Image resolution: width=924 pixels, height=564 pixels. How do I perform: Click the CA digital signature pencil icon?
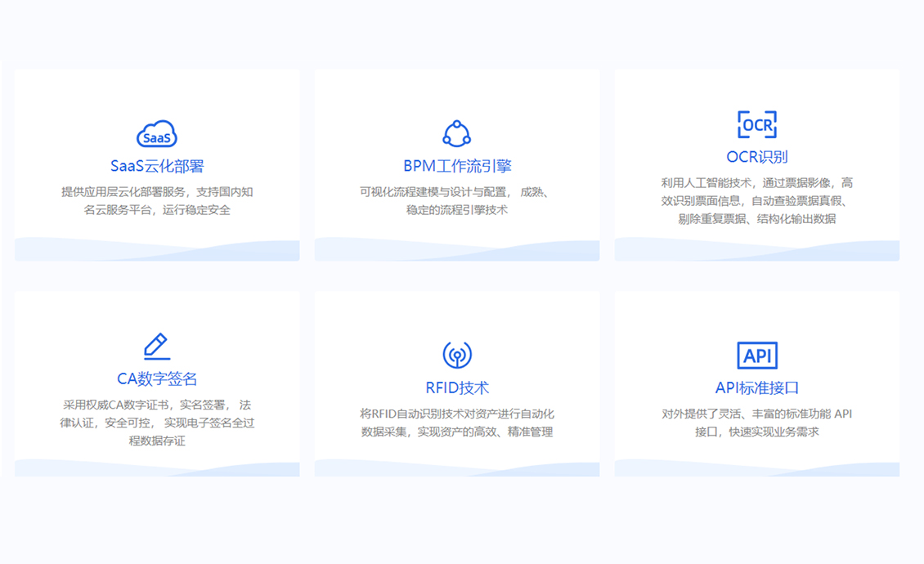157,347
